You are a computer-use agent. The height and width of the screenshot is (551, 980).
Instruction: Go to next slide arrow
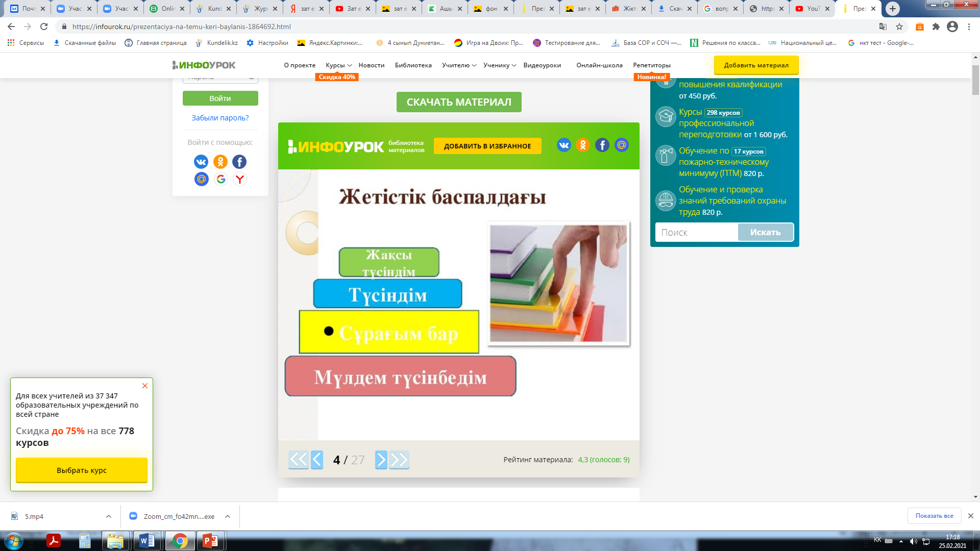click(381, 460)
